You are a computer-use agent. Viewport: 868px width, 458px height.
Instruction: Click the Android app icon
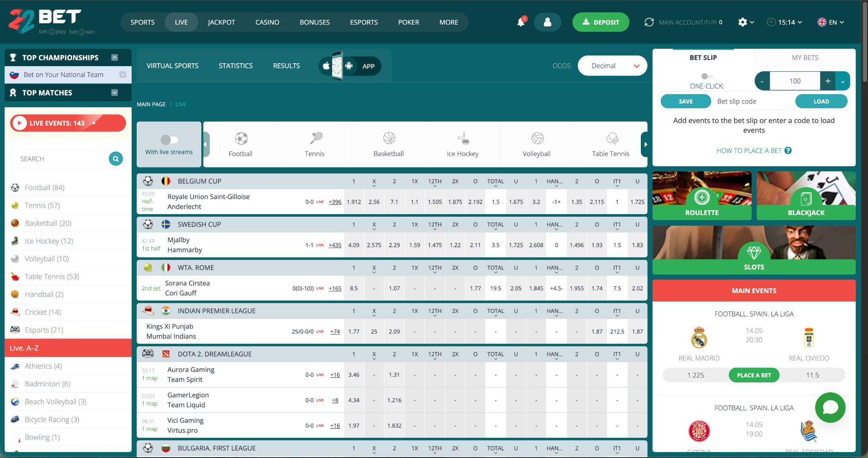coord(349,66)
